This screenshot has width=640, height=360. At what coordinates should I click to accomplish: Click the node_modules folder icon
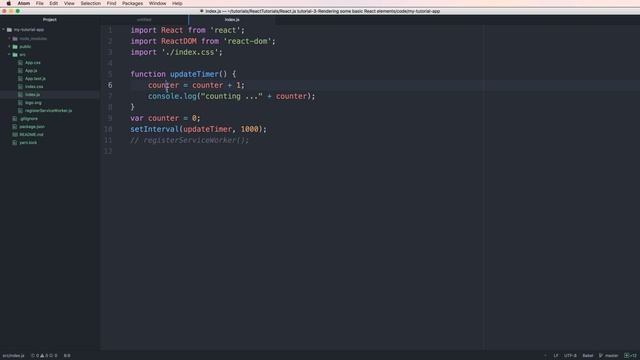[15, 38]
